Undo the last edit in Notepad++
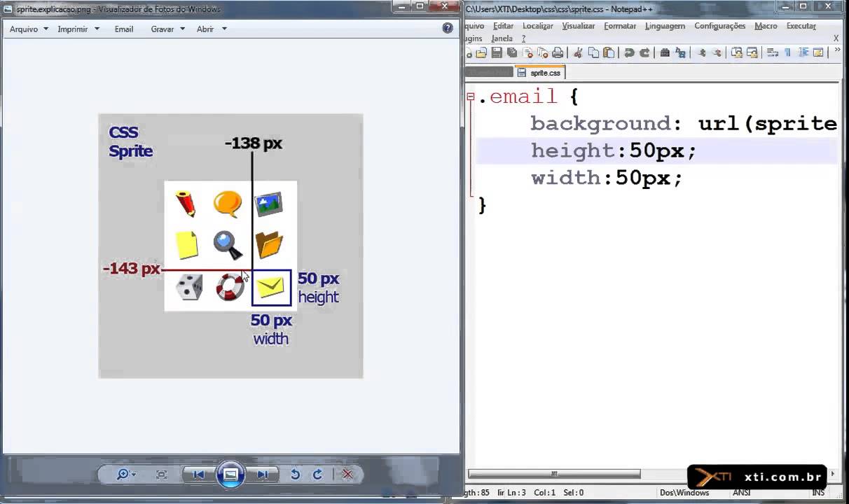The width and height of the screenshot is (849, 504). tap(629, 52)
